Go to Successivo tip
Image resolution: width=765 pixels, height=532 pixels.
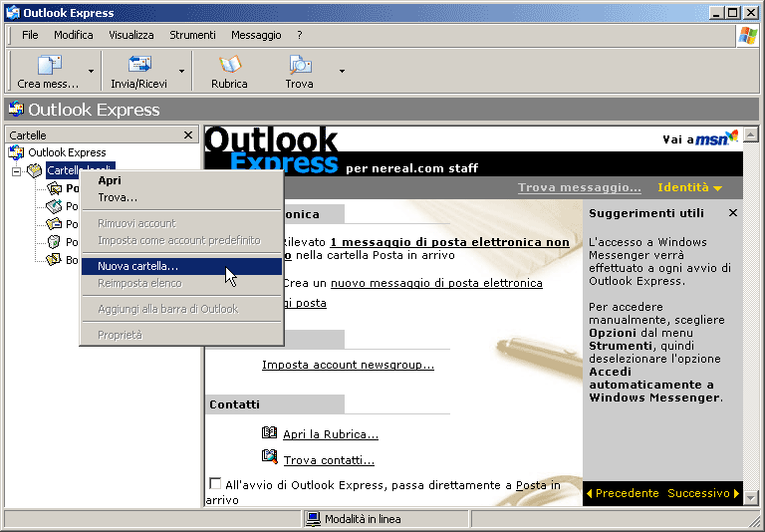(703, 493)
